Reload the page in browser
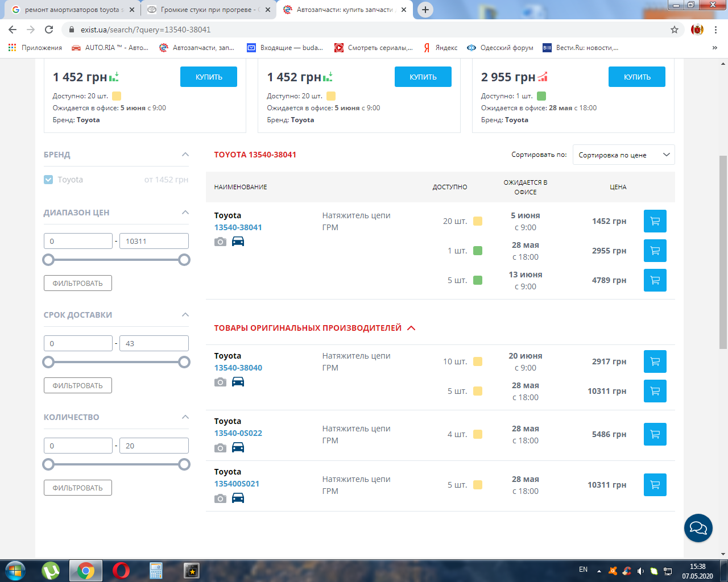The height and width of the screenshot is (582, 728). [x=49, y=30]
